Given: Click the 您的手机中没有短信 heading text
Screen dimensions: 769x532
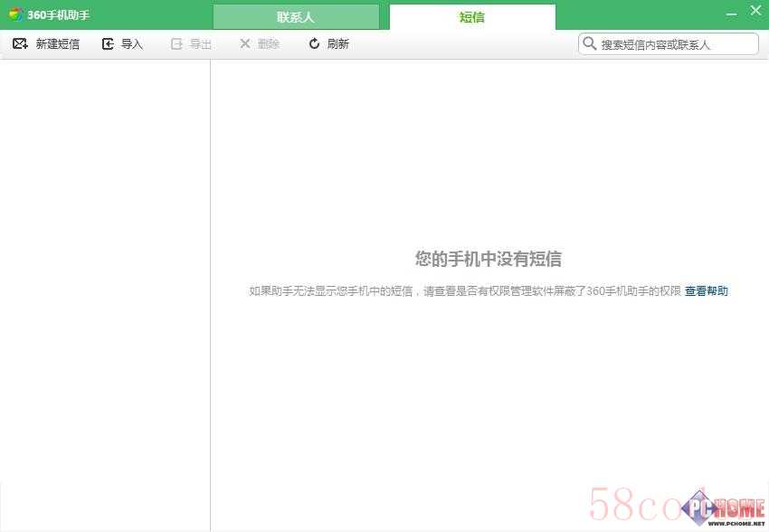Looking at the screenshot, I should [x=488, y=260].
